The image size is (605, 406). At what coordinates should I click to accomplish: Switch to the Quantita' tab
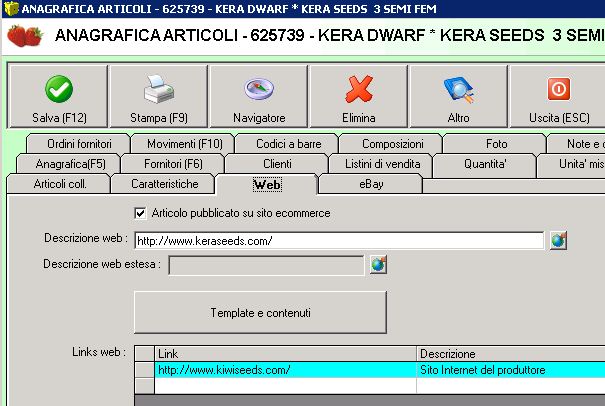coord(485,164)
